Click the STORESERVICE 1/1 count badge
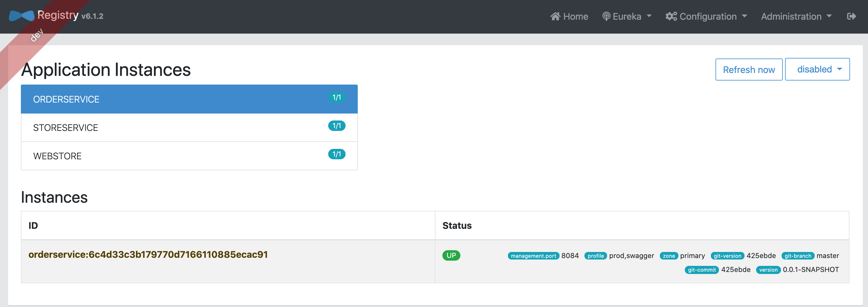Screen dimensions: 868x307 point(336,126)
